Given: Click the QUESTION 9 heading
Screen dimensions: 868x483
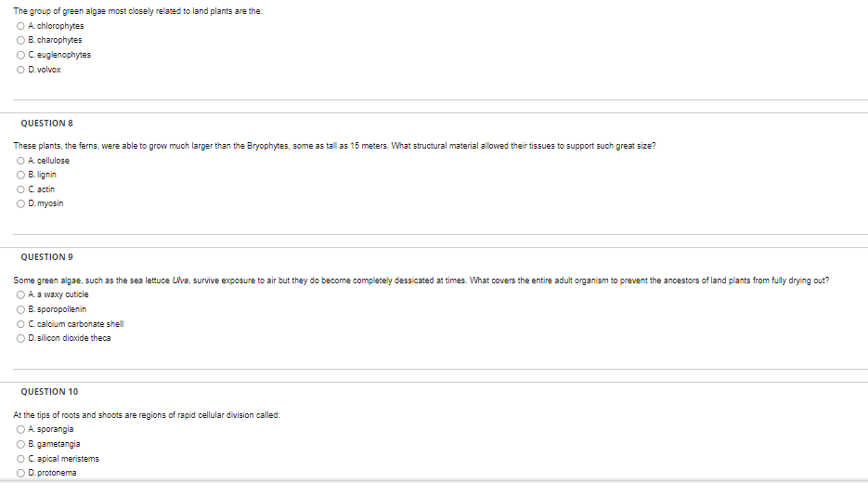Looking at the screenshot, I should tap(47, 257).
